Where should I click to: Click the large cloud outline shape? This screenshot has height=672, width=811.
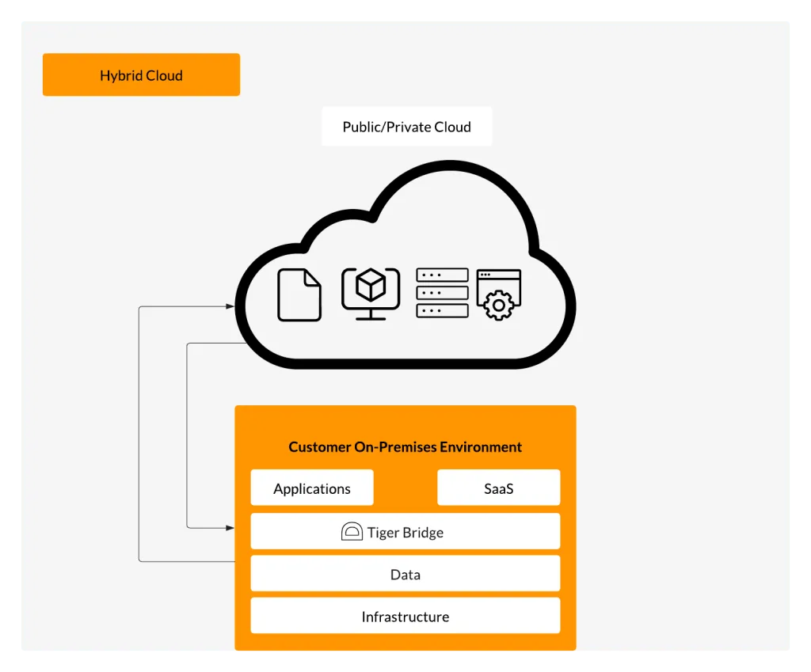click(x=405, y=264)
